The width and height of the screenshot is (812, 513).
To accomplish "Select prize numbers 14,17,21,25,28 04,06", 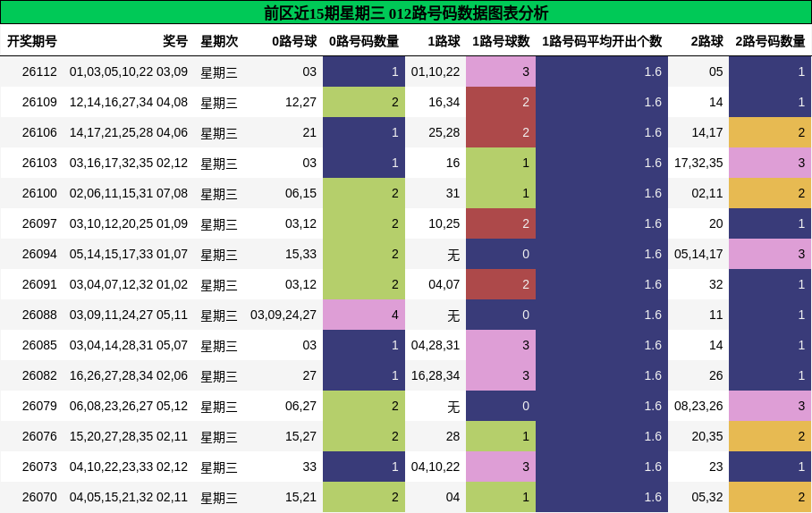I will click(129, 132).
